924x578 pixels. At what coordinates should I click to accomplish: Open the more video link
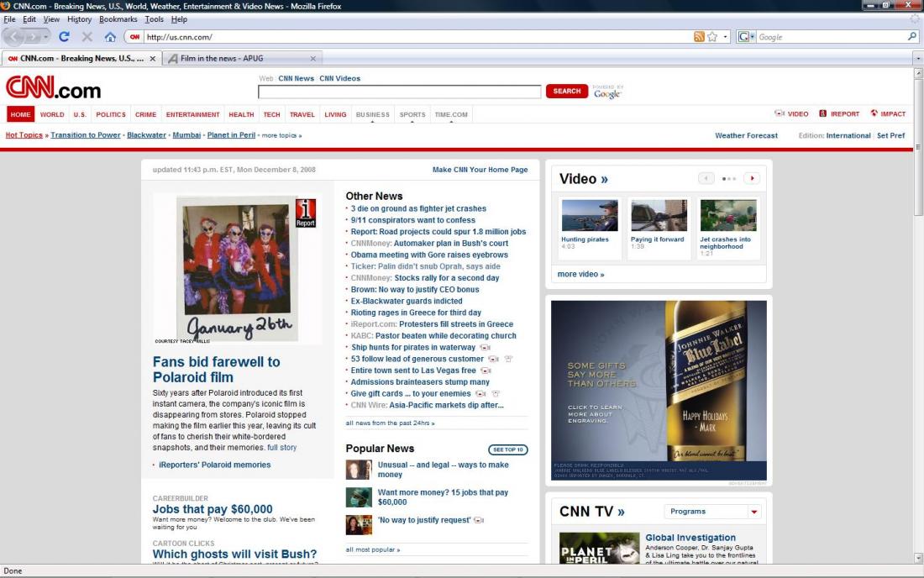(581, 274)
